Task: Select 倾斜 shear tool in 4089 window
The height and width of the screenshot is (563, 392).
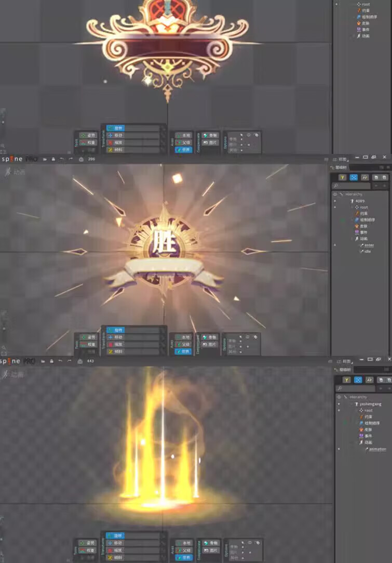Action: [x=115, y=351]
